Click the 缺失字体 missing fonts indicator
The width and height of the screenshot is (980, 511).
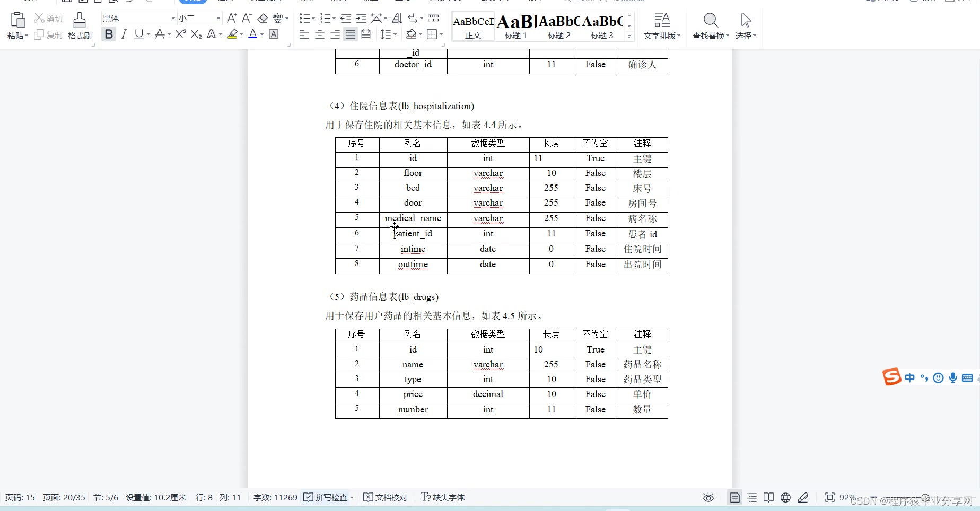[442, 497]
